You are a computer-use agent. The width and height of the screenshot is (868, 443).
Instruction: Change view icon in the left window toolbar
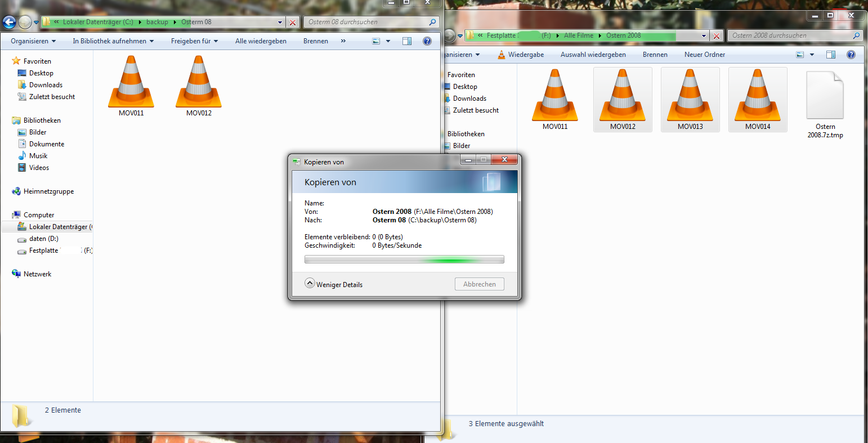377,41
